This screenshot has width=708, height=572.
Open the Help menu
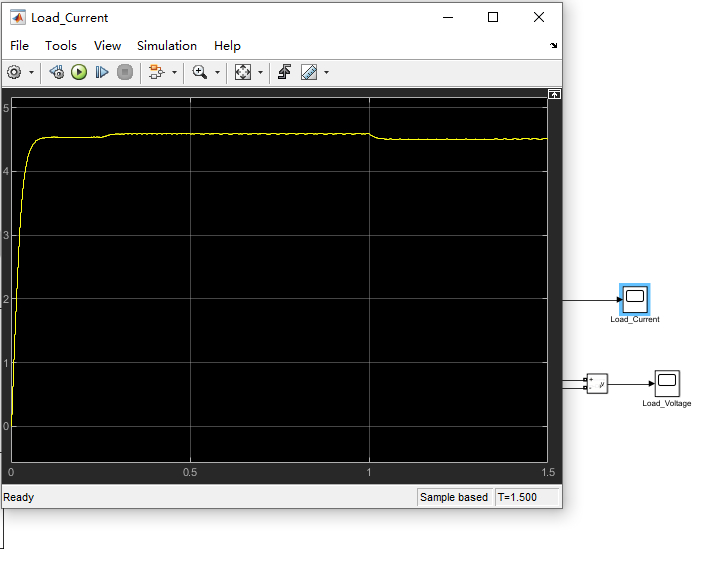click(x=227, y=46)
